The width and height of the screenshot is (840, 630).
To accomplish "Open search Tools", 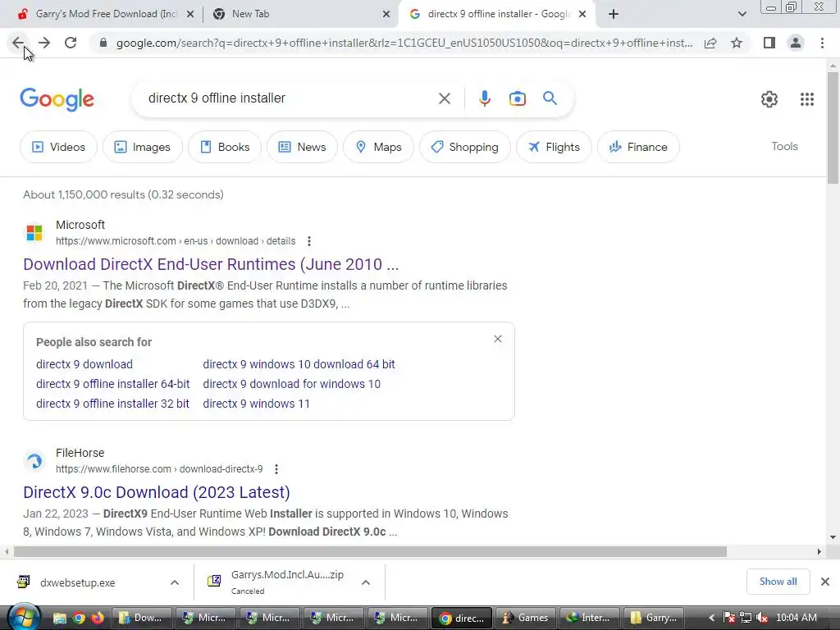I will (784, 146).
